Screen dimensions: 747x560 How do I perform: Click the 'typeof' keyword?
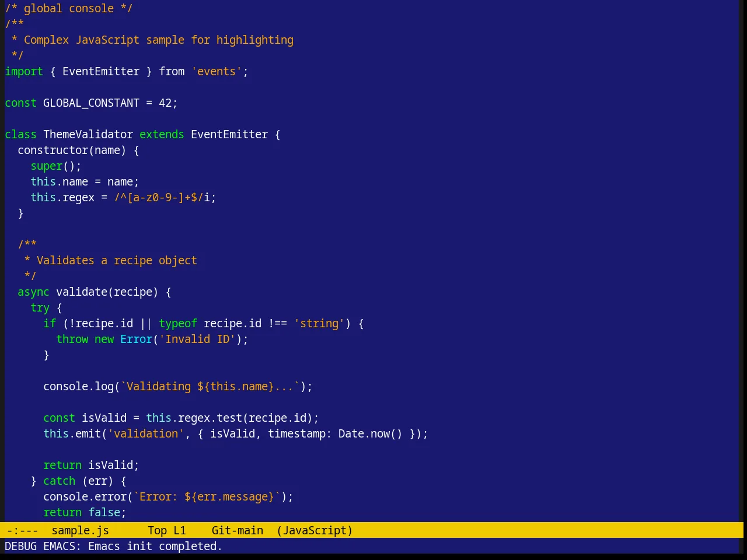point(178,323)
